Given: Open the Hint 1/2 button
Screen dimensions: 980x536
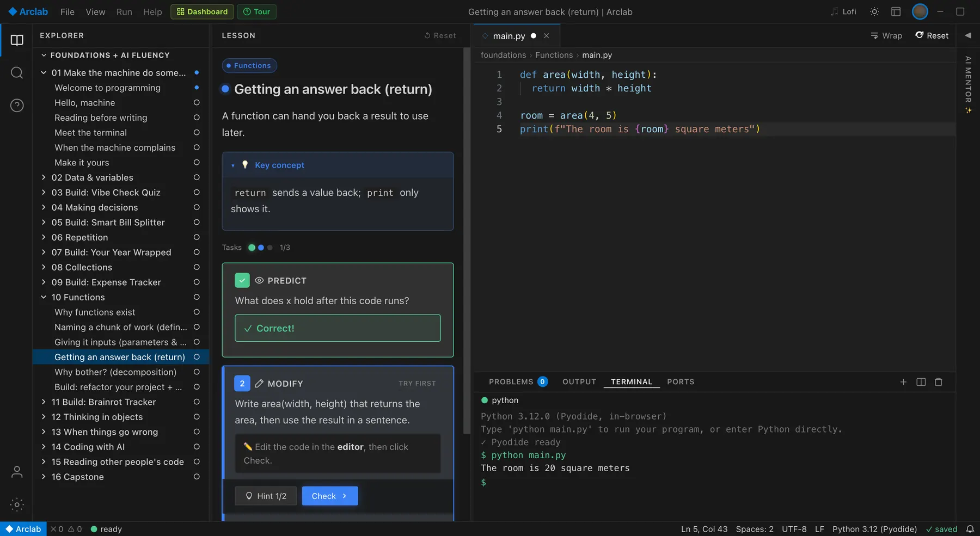Looking at the screenshot, I should [266, 496].
